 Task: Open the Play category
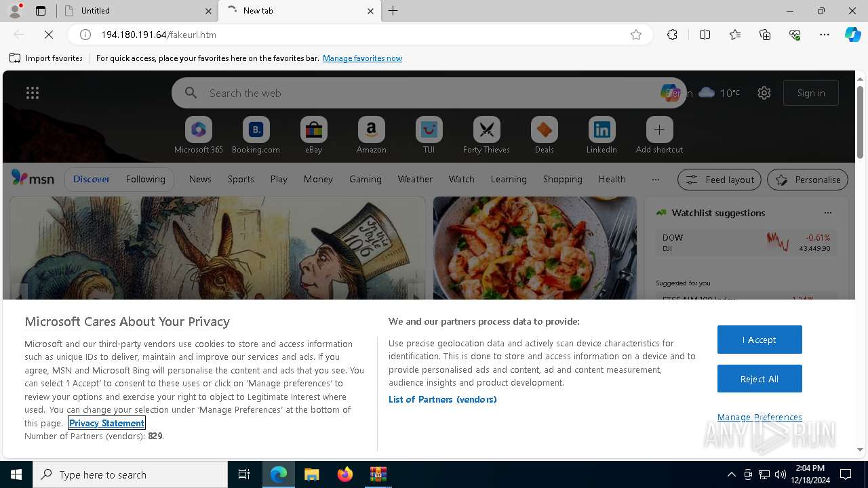pos(279,179)
